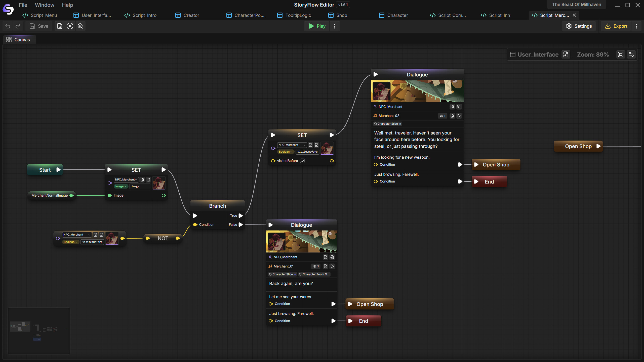Toggle the visitedBefore checkbox in SET node
The image size is (644, 362).
click(302, 161)
